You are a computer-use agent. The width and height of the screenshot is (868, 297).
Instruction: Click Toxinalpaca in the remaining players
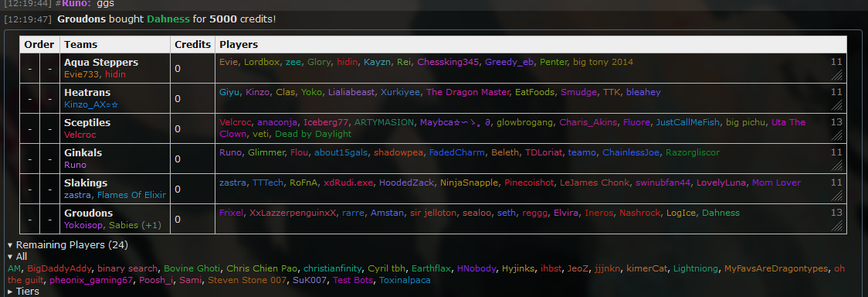405,281
